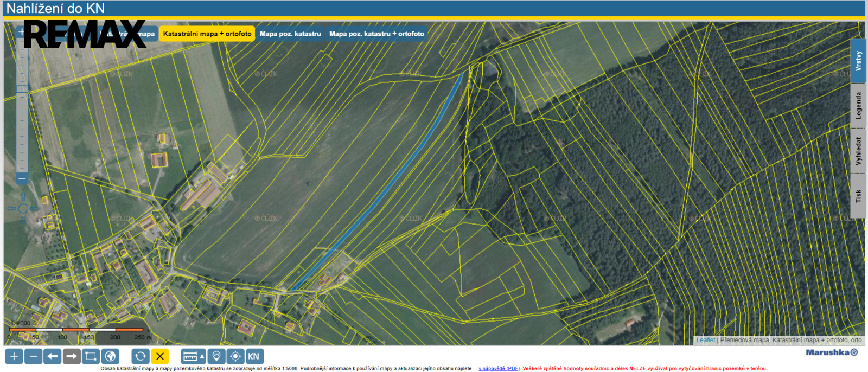
Task: Click the globe full extent icon
Action: pos(110,356)
